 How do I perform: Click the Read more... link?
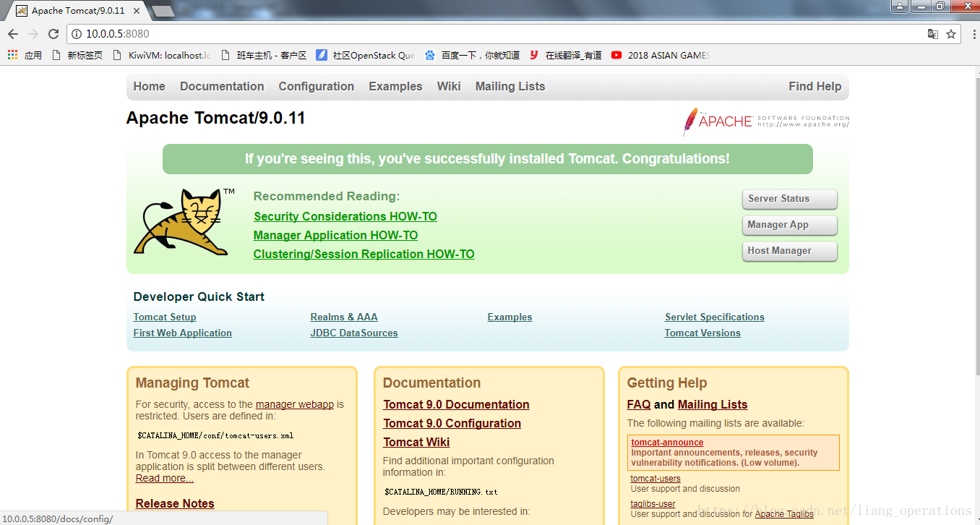[165, 479]
